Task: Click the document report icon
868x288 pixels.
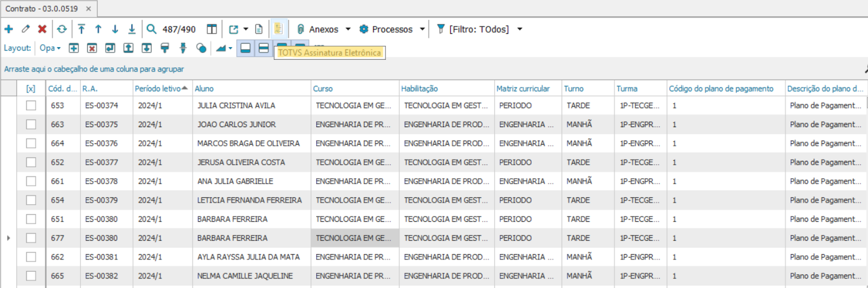Action: pos(259,29)
